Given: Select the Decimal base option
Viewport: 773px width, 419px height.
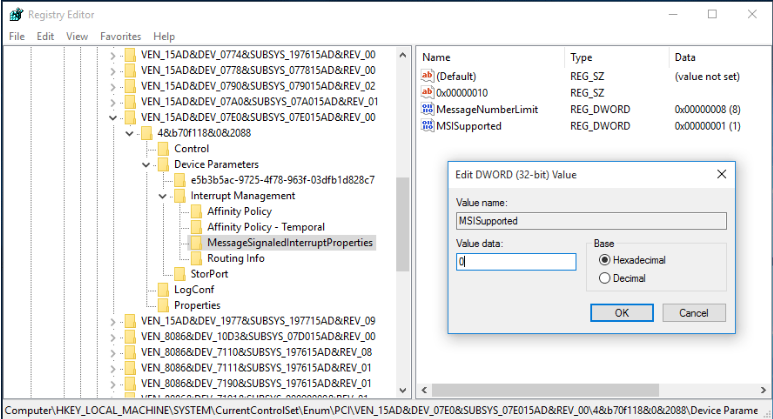Looking at the screenshot, I should click(603, 278).
